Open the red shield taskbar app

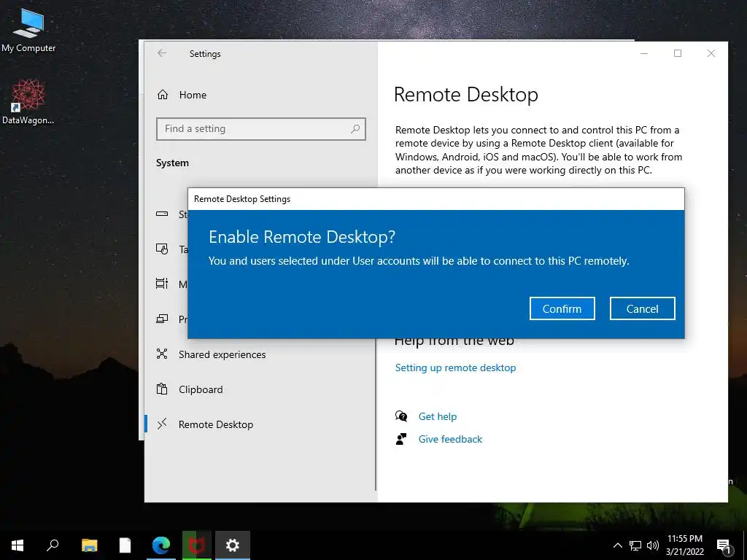coord(197,545)
